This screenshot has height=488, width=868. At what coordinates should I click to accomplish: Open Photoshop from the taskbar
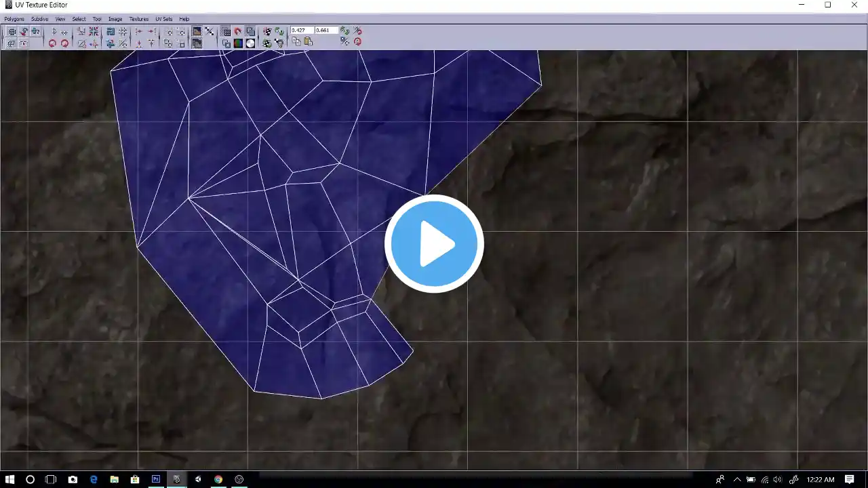tap(156, 479)
